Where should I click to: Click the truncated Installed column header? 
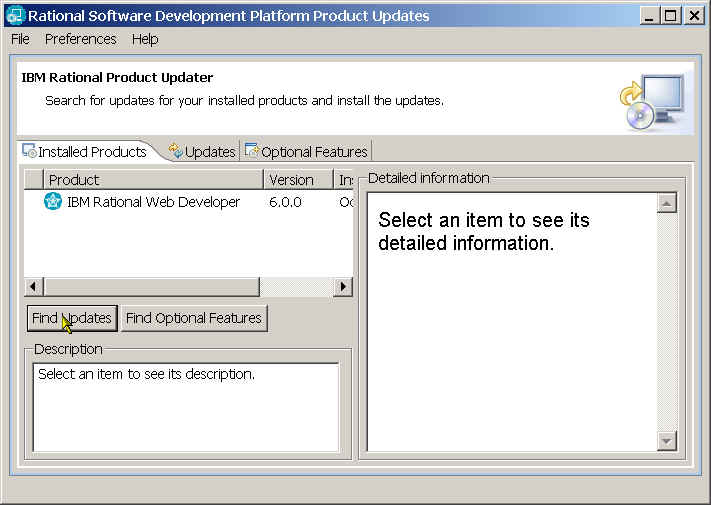tap(344, 180)
